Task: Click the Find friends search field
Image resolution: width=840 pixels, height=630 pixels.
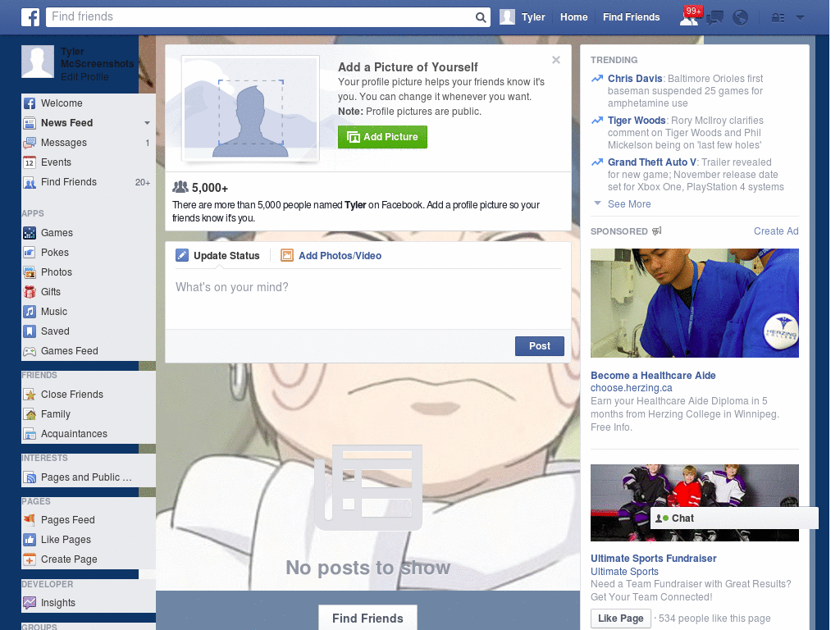Action: (x=262, y=17)
